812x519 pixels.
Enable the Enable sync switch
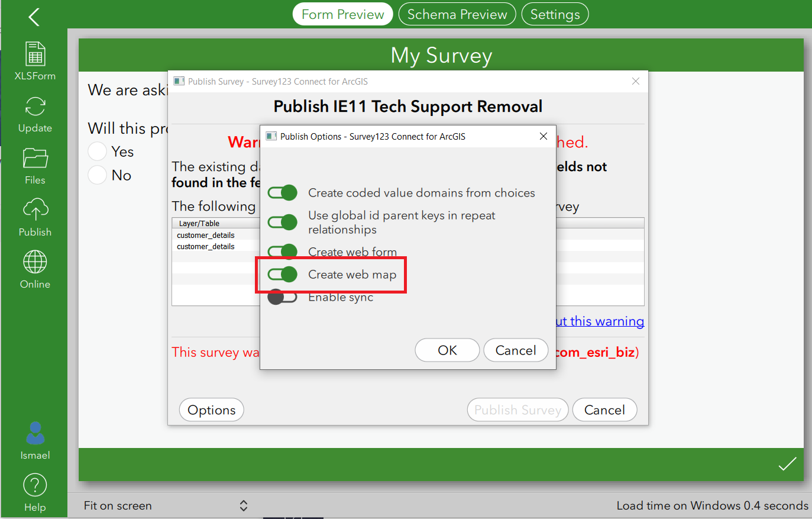(282, 297)
